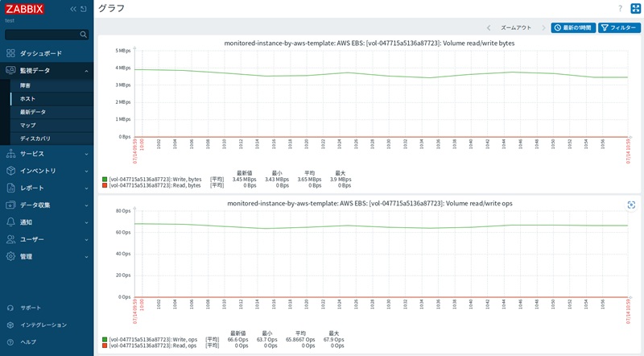Open the フィルター tab
The height and width of the screenshot is (356, 644).
tap(619, 27)
